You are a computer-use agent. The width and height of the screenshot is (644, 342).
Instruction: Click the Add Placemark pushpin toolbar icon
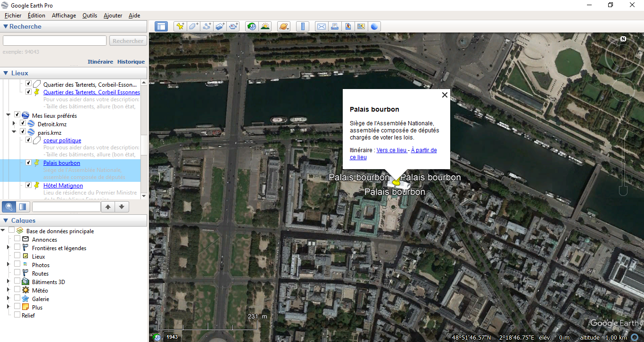point(180,26)
